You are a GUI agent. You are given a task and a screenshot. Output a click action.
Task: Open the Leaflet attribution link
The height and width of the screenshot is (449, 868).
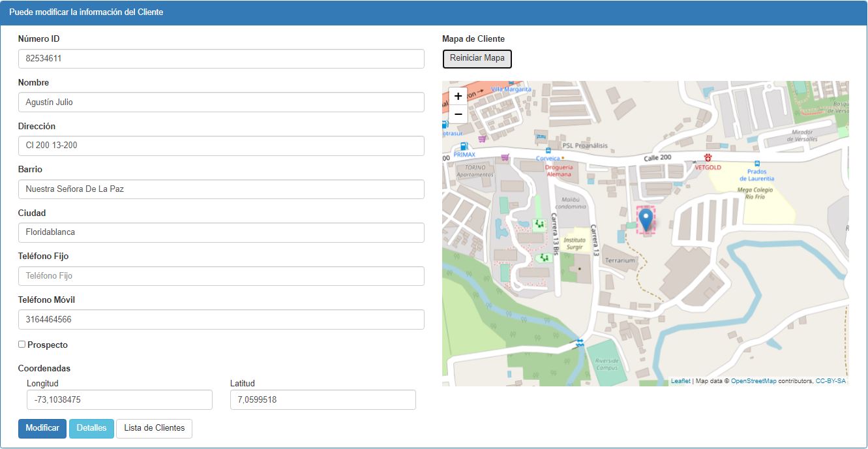click(680, 381)
